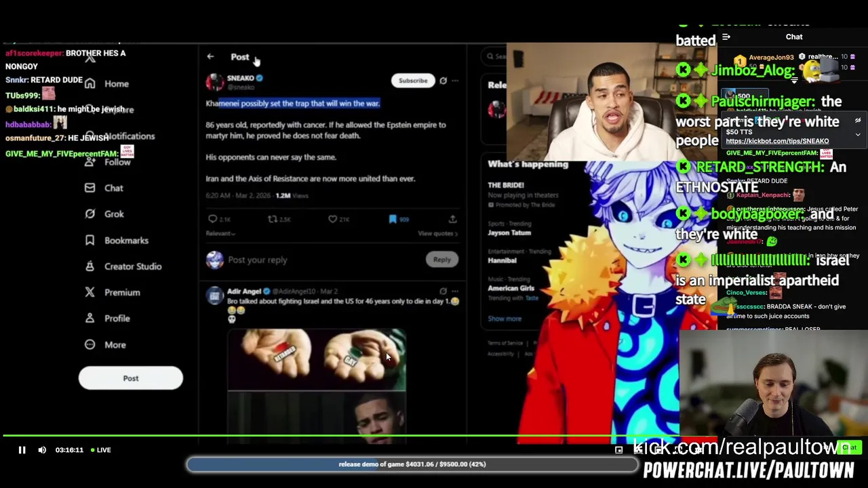
Task: Share the post with upload arrow icon
Action: (452, 219)
